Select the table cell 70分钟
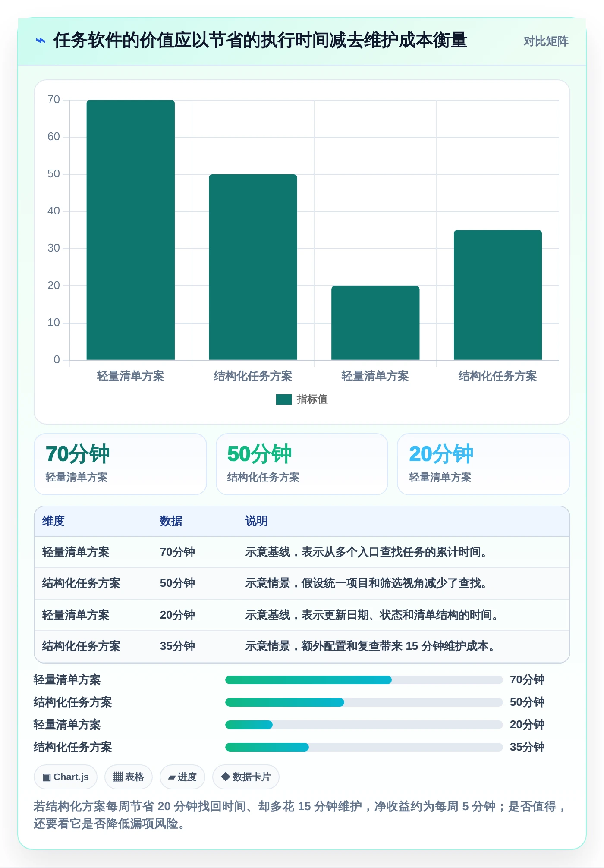The height and width of the screenshot is (868, 604). point(177,552)
